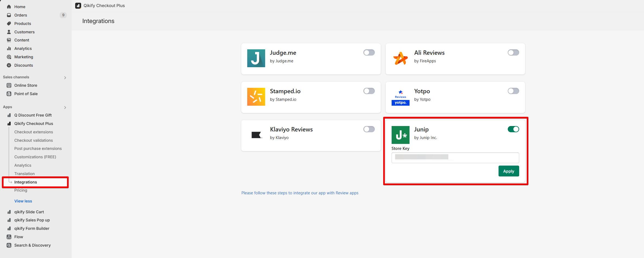Click the Judge.me card title

tap(283, 53)
